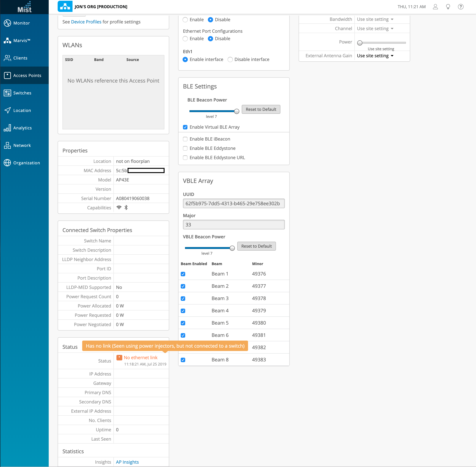Disable Beam 3 checkbox
The width and height of the screenshot is (476, 467).
183,299
